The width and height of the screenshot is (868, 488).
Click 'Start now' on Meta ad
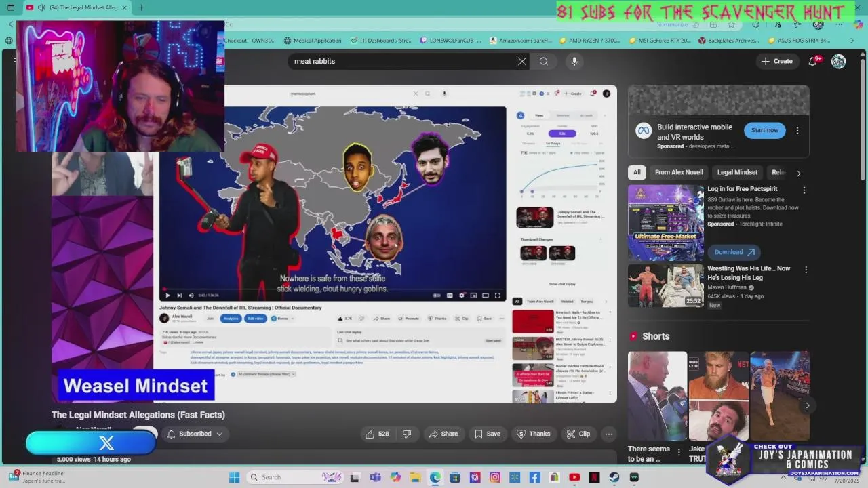point(764,130)
